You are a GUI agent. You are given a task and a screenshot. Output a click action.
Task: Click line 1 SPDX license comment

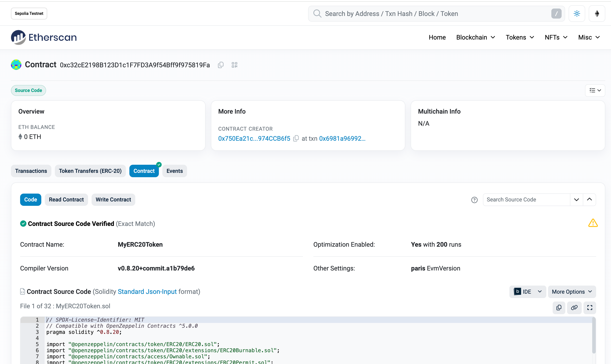pyautogui.click(x=95, y=320)
